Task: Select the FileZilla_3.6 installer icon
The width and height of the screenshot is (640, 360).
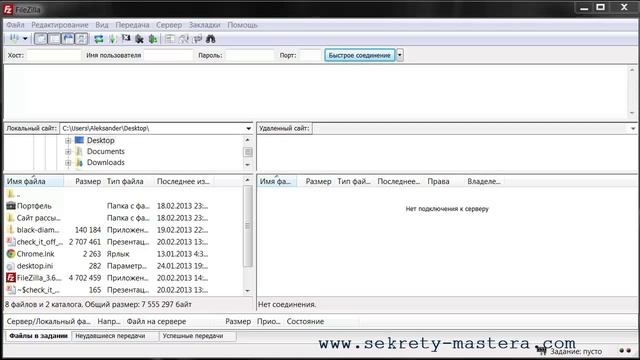Action: click(11, 278)
